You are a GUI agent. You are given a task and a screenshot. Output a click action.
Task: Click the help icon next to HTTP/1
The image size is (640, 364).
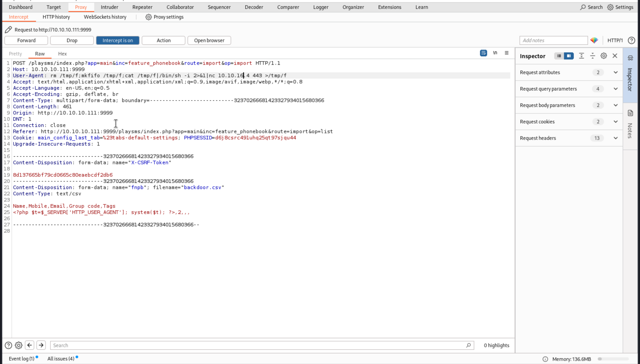[x=631, y=40]
